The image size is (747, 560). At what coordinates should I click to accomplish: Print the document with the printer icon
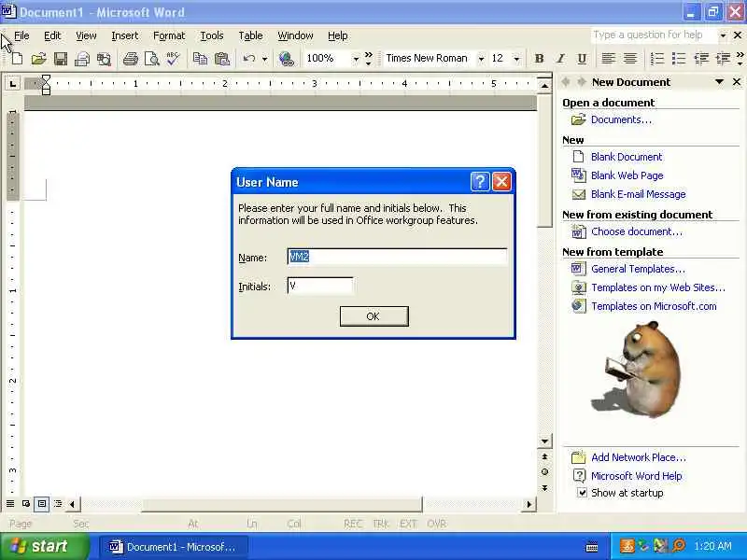[x=130, y=59]
